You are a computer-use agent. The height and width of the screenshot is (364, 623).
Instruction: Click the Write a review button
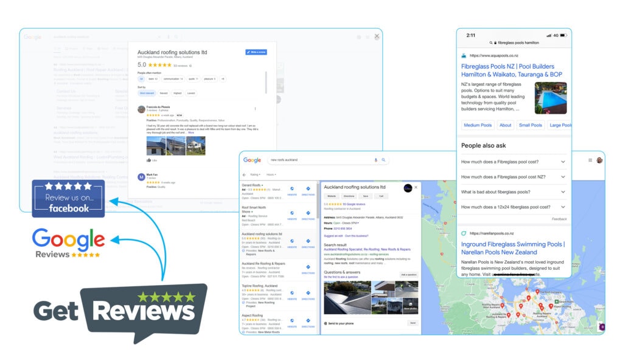pyautogui.click(x=256, y=52)
